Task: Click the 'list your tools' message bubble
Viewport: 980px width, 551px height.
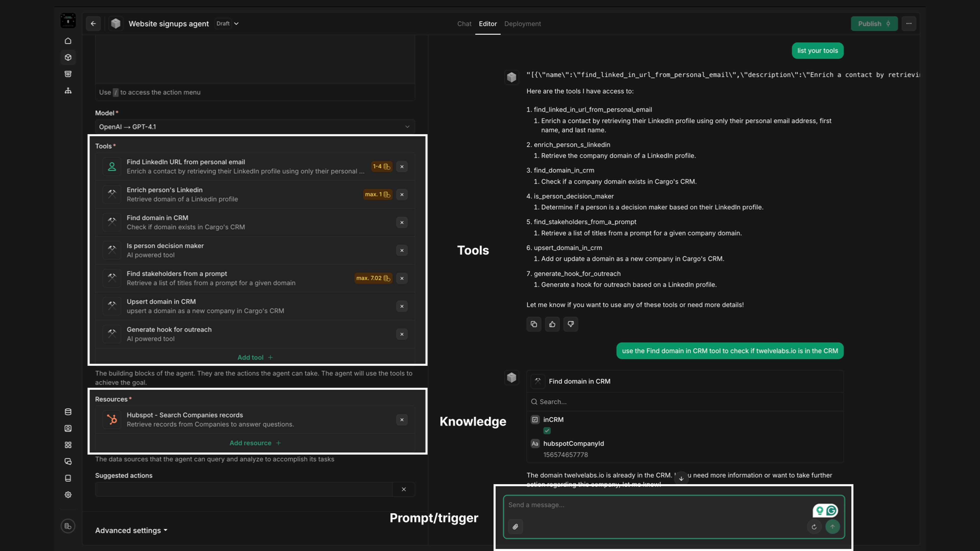Action: pos(817,51)
